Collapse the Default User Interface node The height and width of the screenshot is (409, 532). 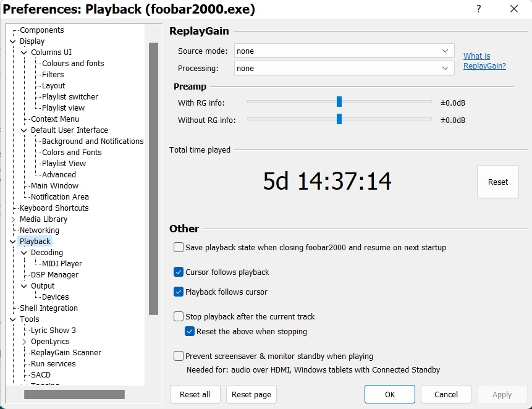pyautogui.click(x=23, y=130)
